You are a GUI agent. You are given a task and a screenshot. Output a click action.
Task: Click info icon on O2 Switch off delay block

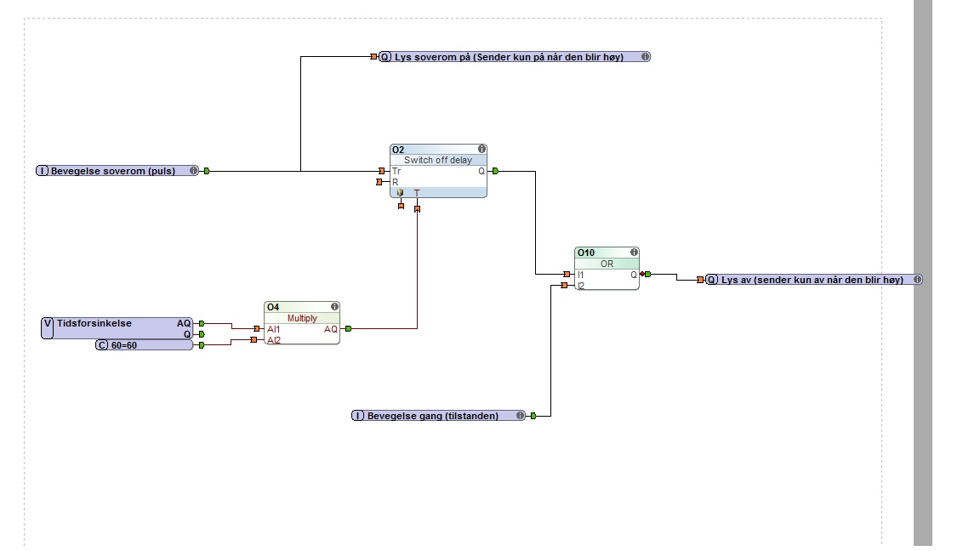481,150
